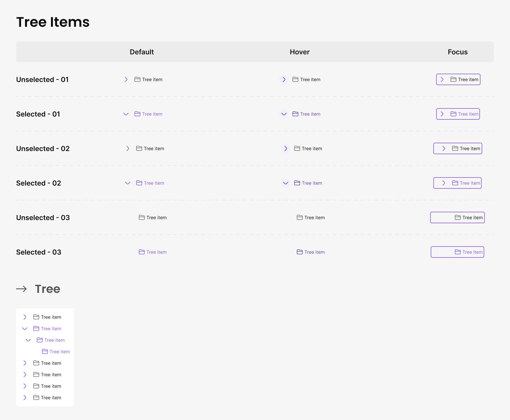
Task: Click the Focus column header
Action: pyautogui.click(x=458, y=52)
